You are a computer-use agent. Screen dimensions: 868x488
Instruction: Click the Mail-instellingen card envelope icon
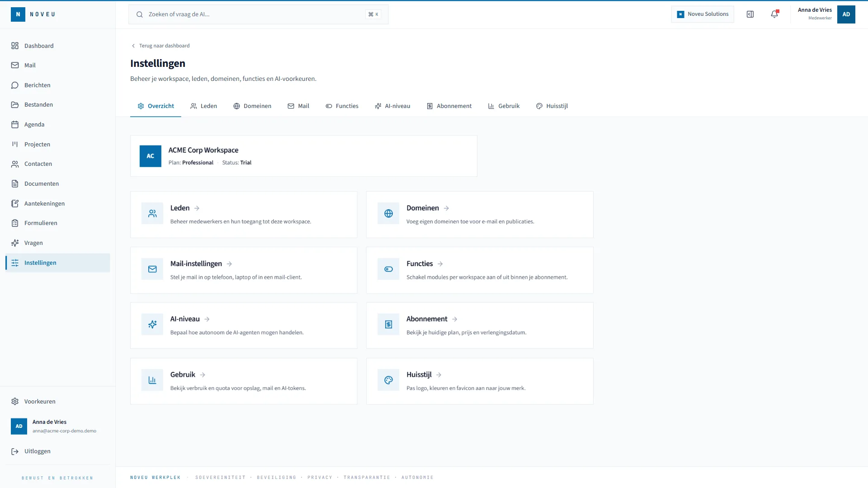point(152,269)
